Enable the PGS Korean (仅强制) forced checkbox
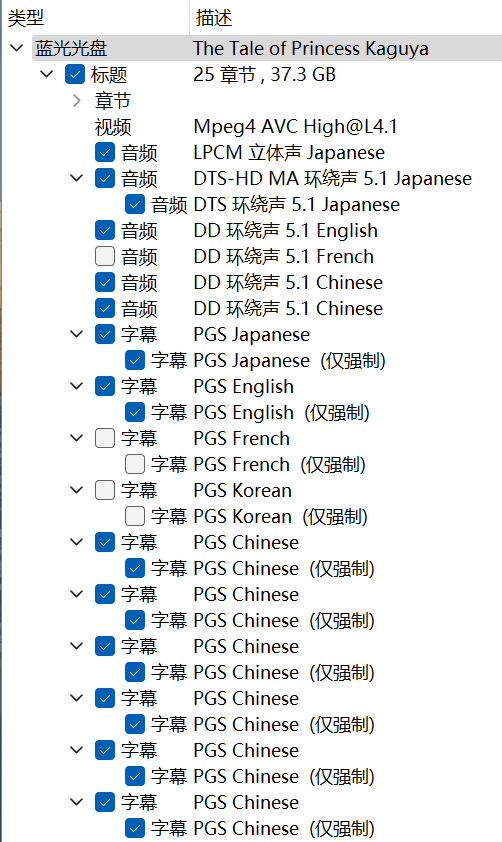The width and height of the screenshot is (502, 842). coord(135,516)
